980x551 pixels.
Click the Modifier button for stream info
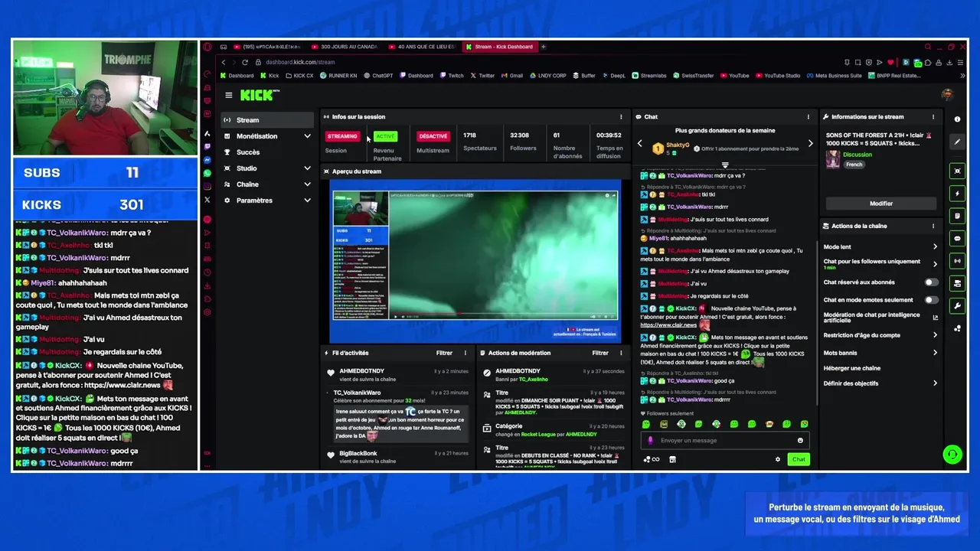[880, 204]
